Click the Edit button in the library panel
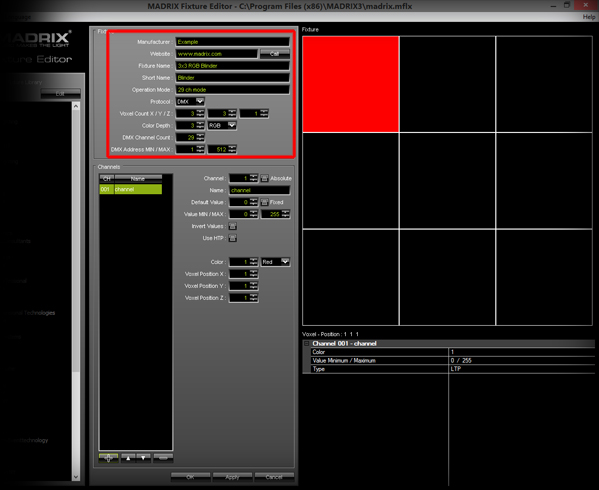 pos(60,94)
